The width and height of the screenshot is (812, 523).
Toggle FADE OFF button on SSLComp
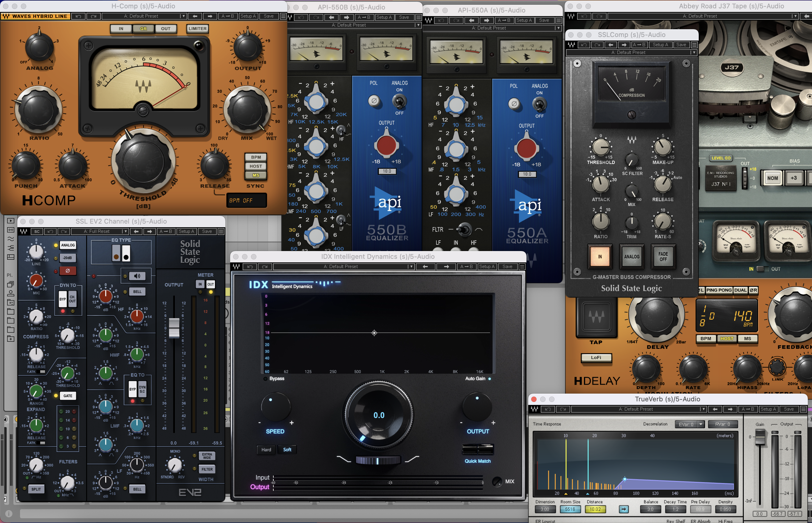pyautogui.click(x=663, y=257)
